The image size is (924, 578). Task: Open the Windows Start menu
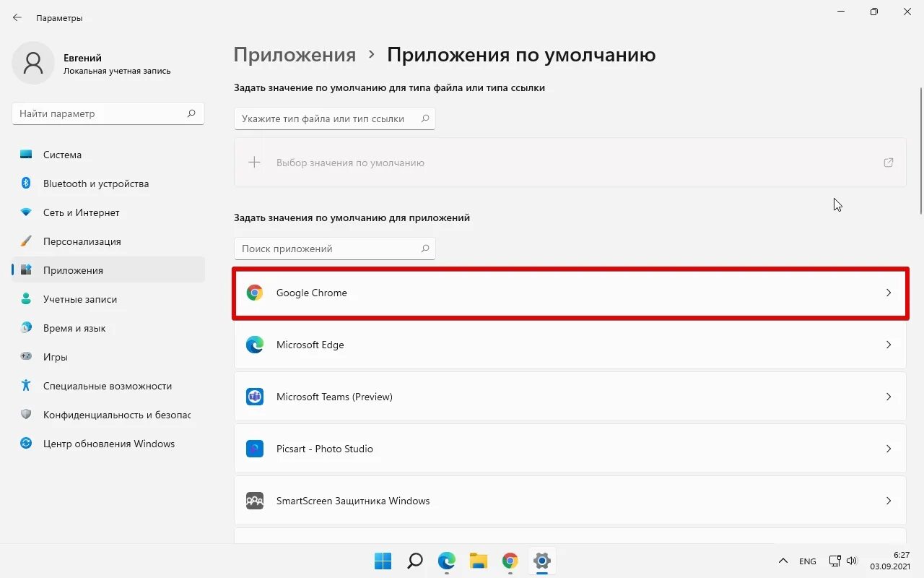tap(383, 561)
